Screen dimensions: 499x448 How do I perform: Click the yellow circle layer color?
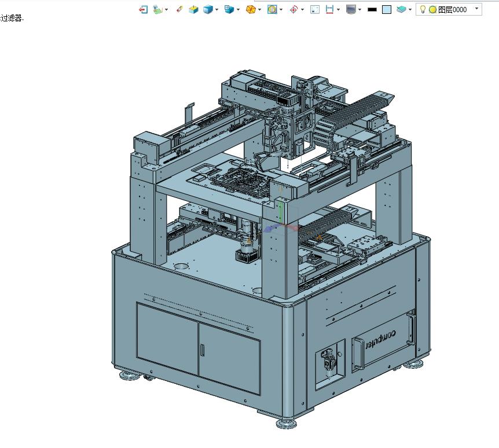tap(432, 10)
